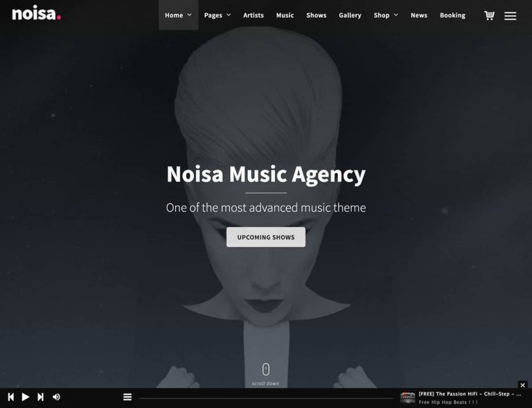
Task: Click the noisa logo
Action: point(36,14)
